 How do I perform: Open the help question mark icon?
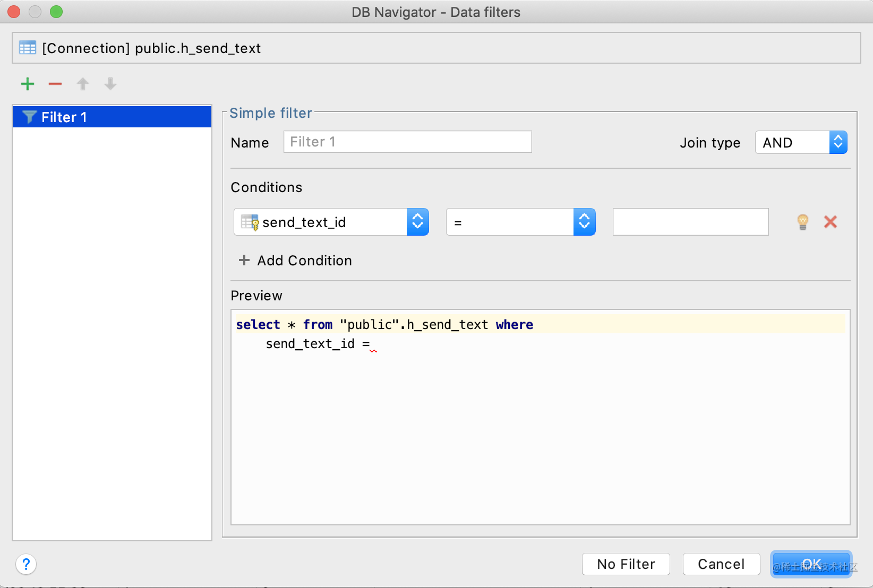click(x=26, y=564)
